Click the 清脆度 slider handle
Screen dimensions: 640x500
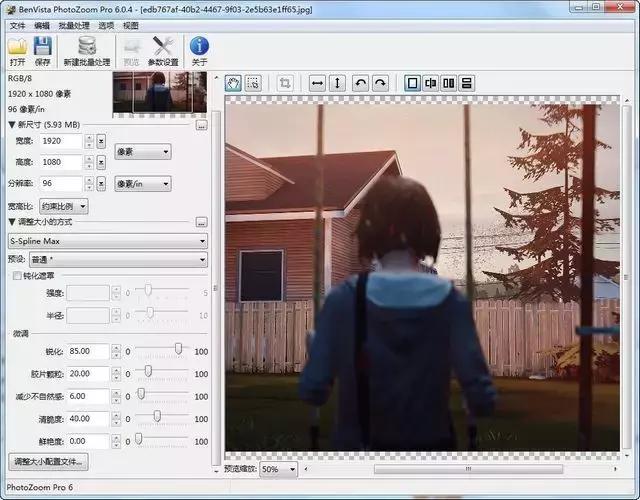[x=157, y=416]
